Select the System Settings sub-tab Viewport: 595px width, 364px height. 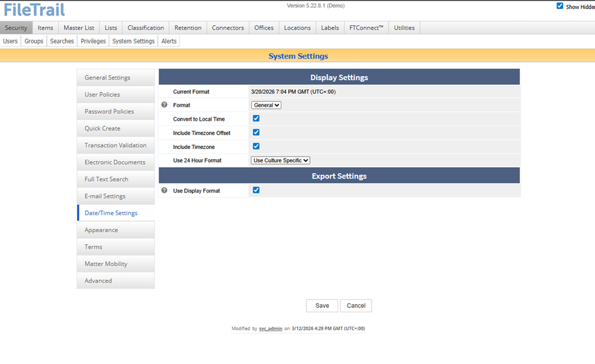pos(134,41)
